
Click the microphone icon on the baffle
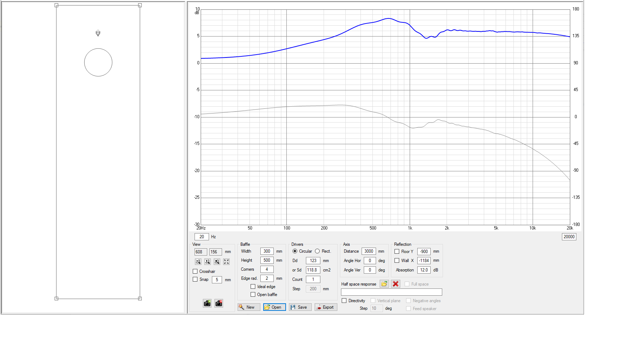pyautogui.click(x=98, y=33)
